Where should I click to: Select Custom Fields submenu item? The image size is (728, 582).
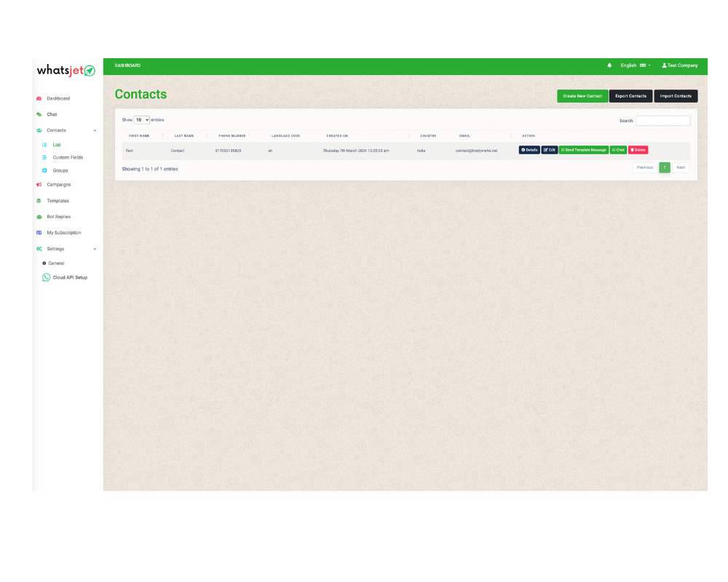pyautogui.click(x=68, y=158)
